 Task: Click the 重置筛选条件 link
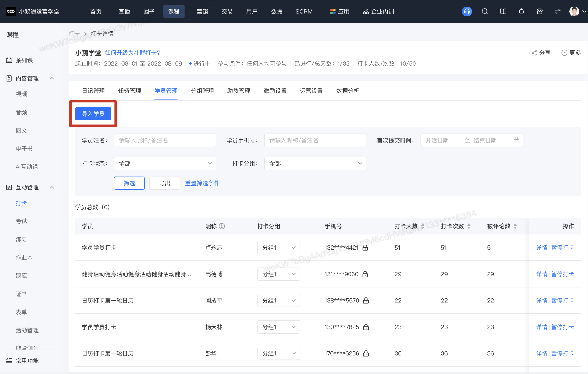tap(202, 183)
